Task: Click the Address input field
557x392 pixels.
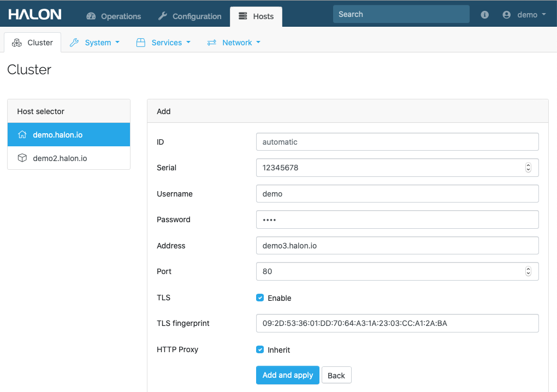Action: tap(398, 245)
